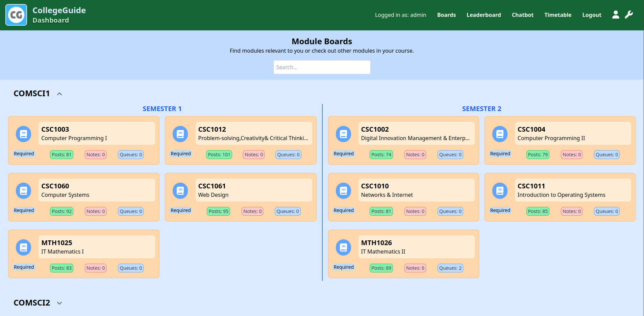Click Posts: 83 badge on MTH1025
Viewport: 644px width, 316px height.
click(61, 268)
